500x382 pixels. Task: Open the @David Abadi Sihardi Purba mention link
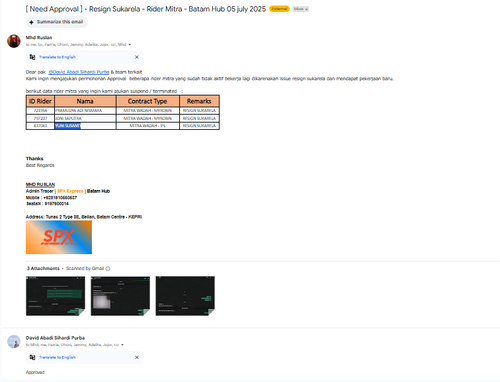click(x=79, y=72)
